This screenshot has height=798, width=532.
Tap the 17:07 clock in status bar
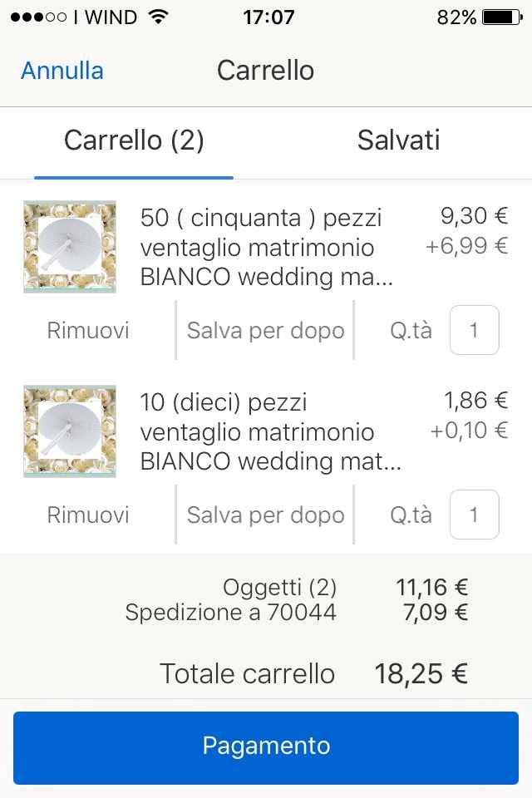point(268,17)
